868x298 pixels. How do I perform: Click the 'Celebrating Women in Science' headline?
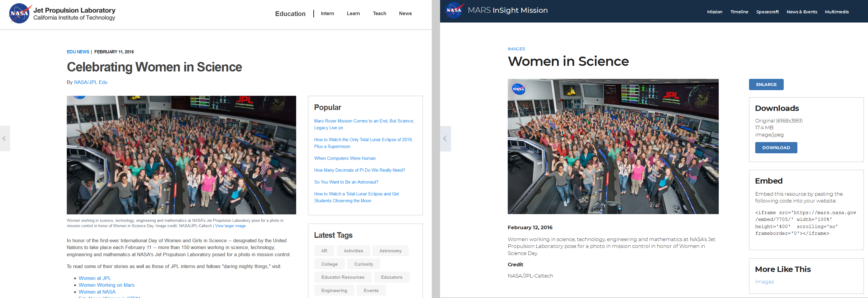pyautogui.click(x=154, y=67)
